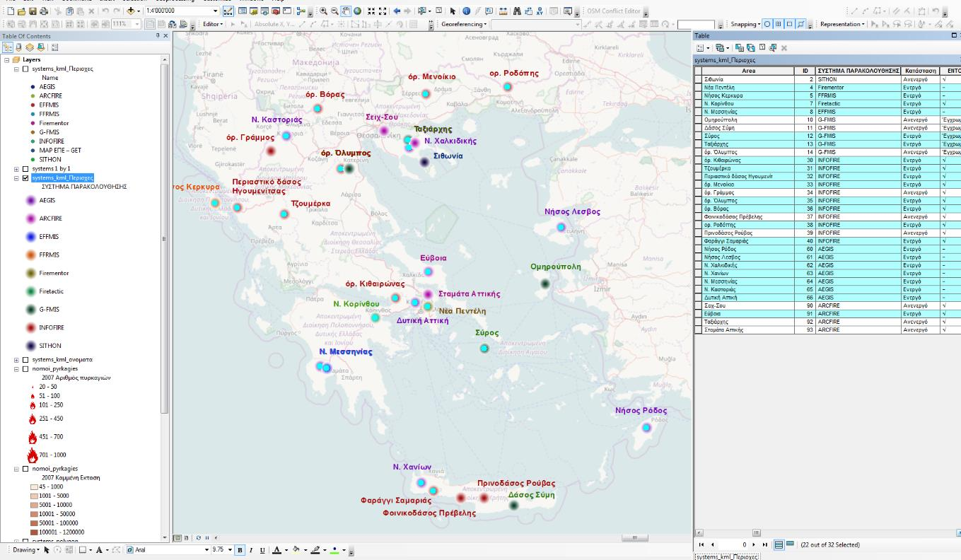Activate the Pan hand tool
Viewport: 961px width, 560px height.
[346, 11]
